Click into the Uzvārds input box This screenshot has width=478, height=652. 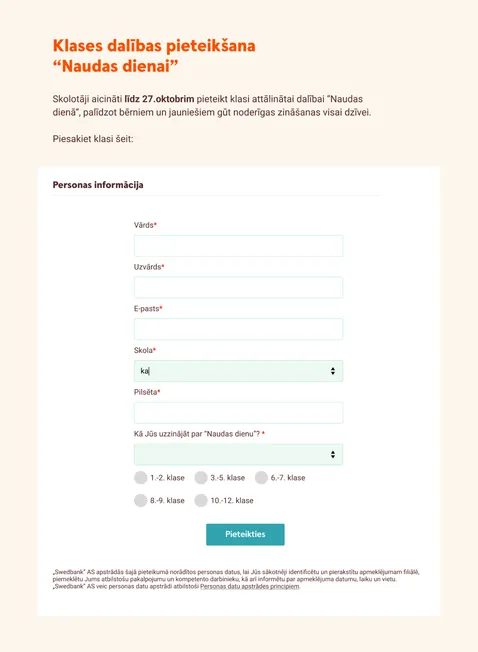(x=238, y=287)
